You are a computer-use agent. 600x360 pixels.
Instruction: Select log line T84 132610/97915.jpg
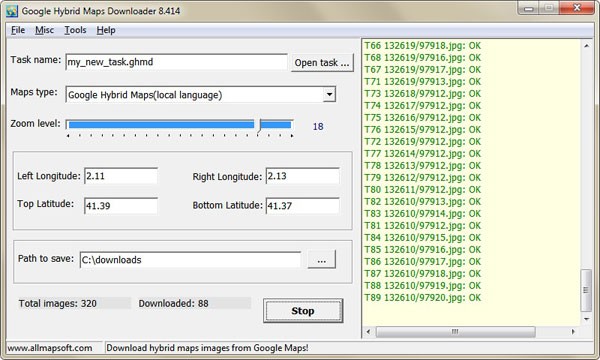422,237
